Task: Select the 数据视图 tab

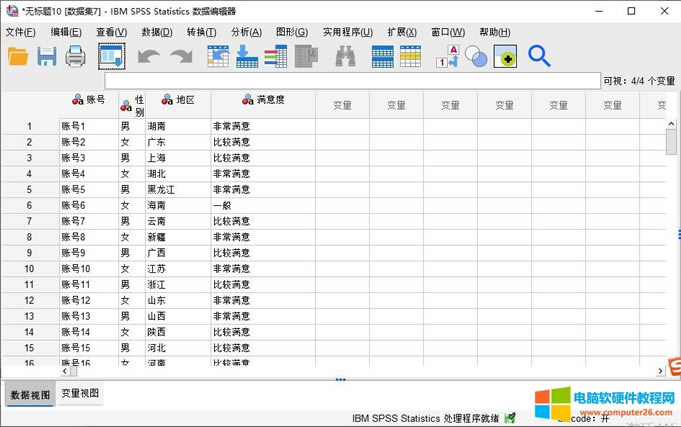Action: tap(30, 394)
